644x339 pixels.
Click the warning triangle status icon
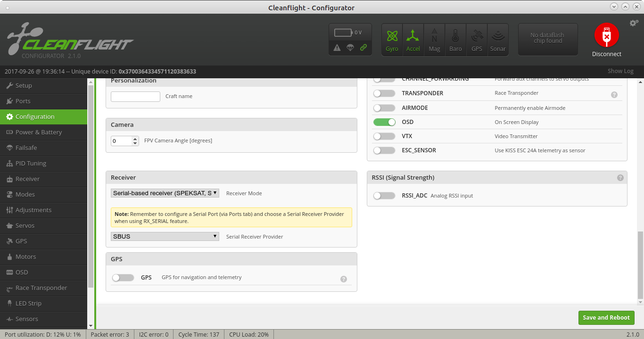click(x=337, y=48)
